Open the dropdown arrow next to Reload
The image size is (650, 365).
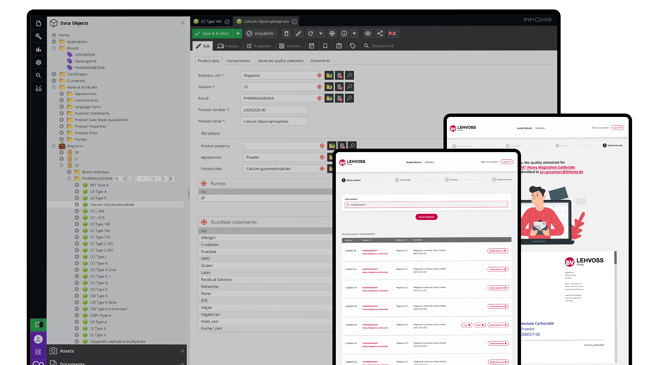coord(320,34)
